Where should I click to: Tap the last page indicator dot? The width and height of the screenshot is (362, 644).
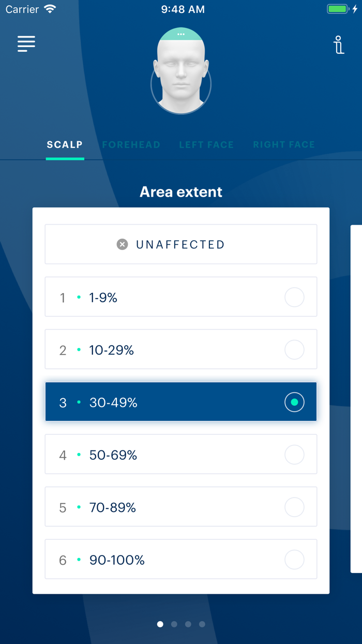[x=202, y=624]
